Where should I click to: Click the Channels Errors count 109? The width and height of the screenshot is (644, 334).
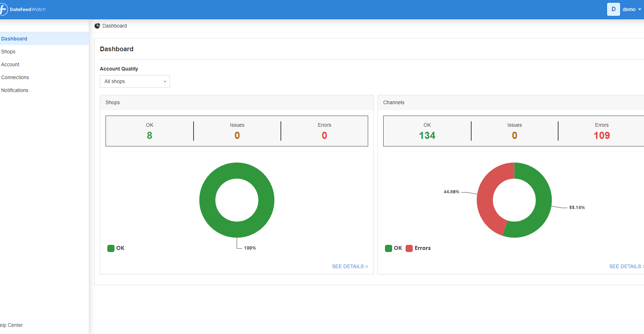pos(601,135)
